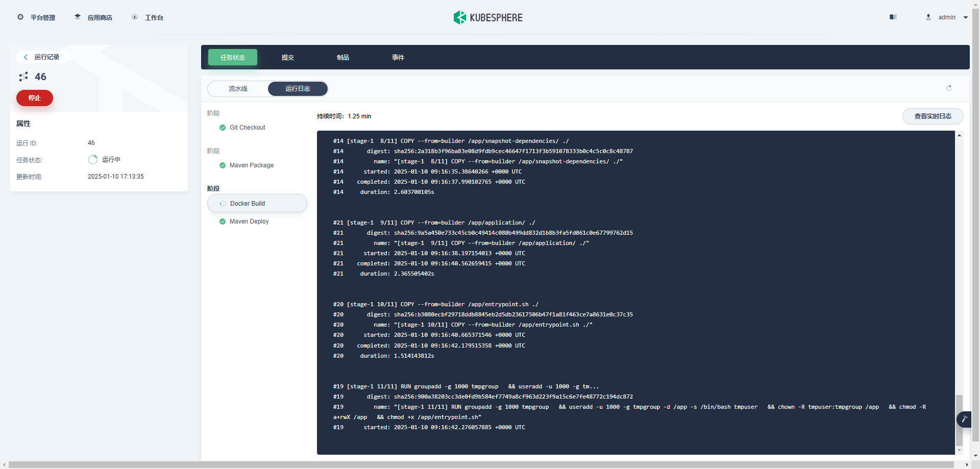Click the log panel scroll-up arrow
This screenshot has height=469, width=980.
tap(960, 135)
